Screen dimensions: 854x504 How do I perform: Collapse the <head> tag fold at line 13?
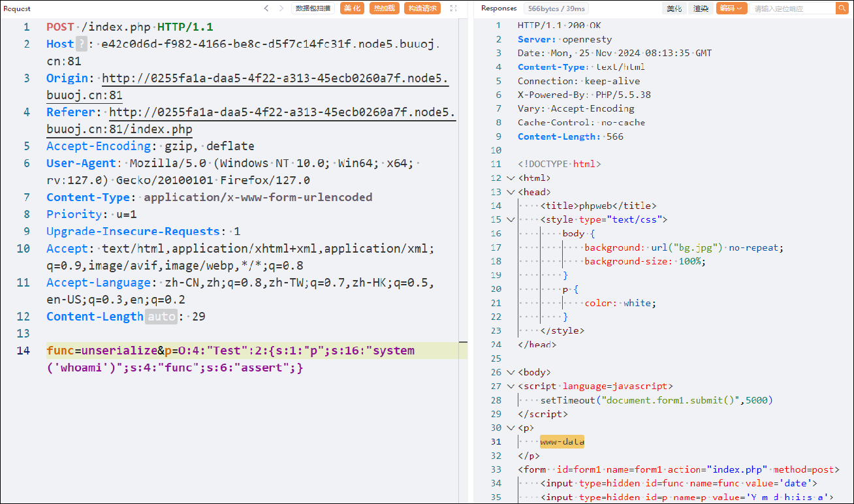click(511, 192)
